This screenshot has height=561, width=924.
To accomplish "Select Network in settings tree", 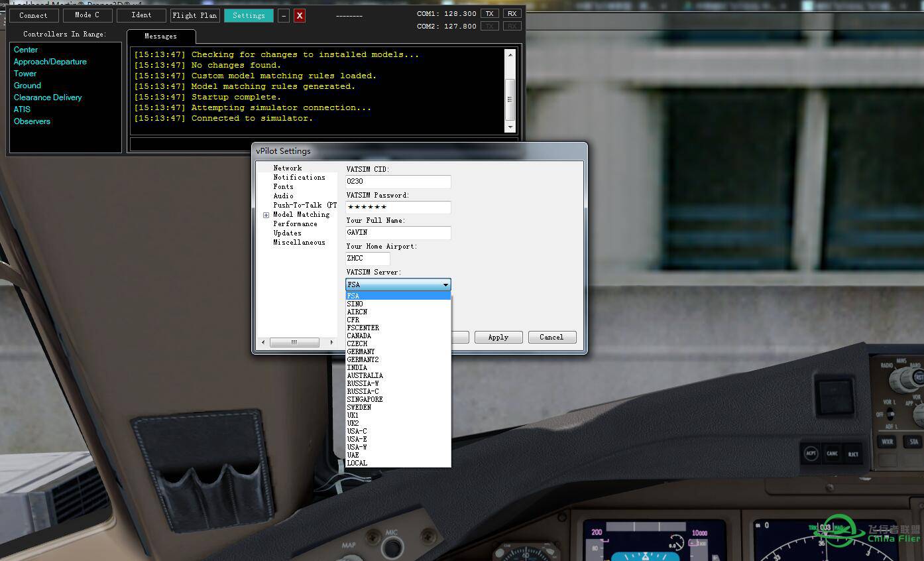I will point(288,168).
